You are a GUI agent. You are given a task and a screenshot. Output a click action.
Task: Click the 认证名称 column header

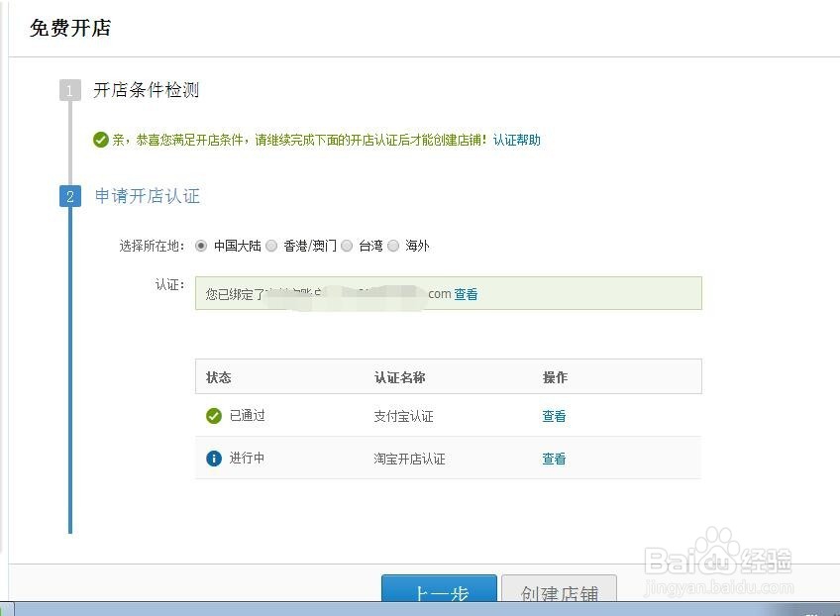pyautogui.click(x=399, y=377)
